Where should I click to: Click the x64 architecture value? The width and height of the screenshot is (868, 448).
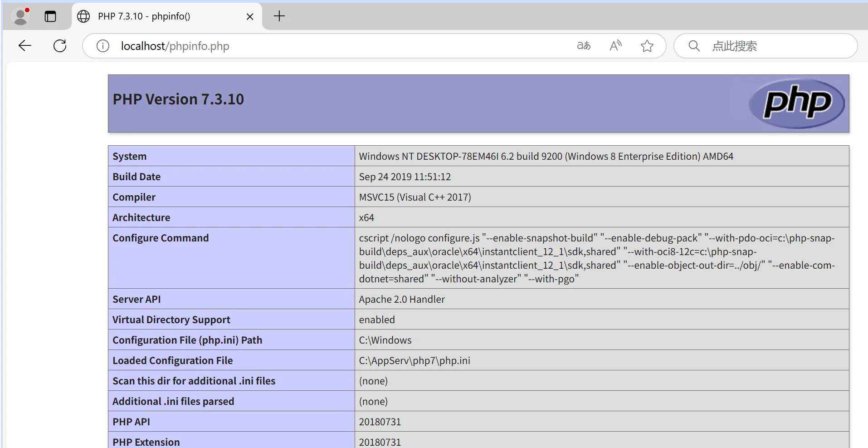point(366,217)
